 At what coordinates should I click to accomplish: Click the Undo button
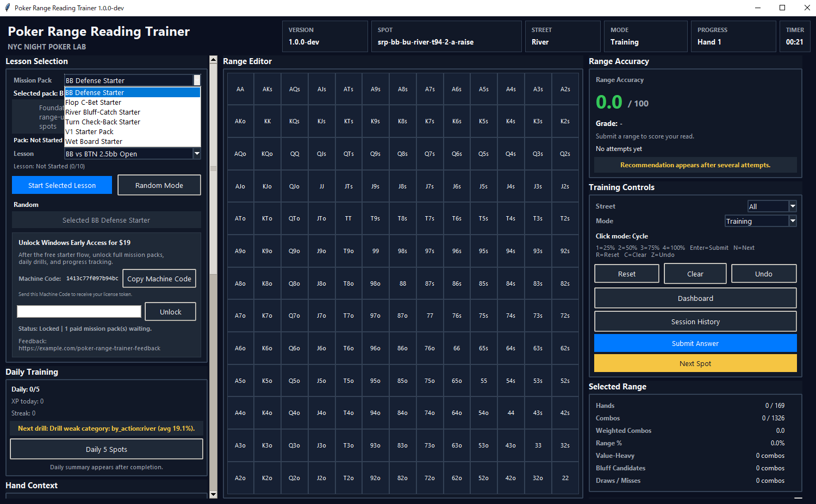764,274
